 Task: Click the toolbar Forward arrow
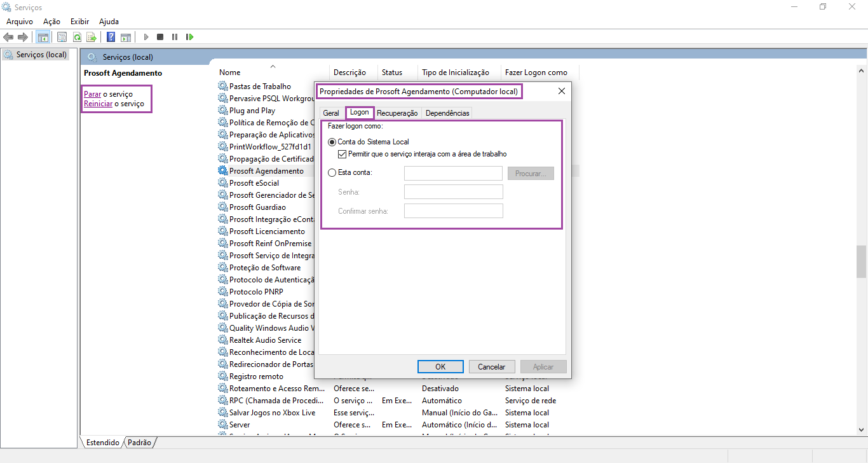click(x=23, y=37)
